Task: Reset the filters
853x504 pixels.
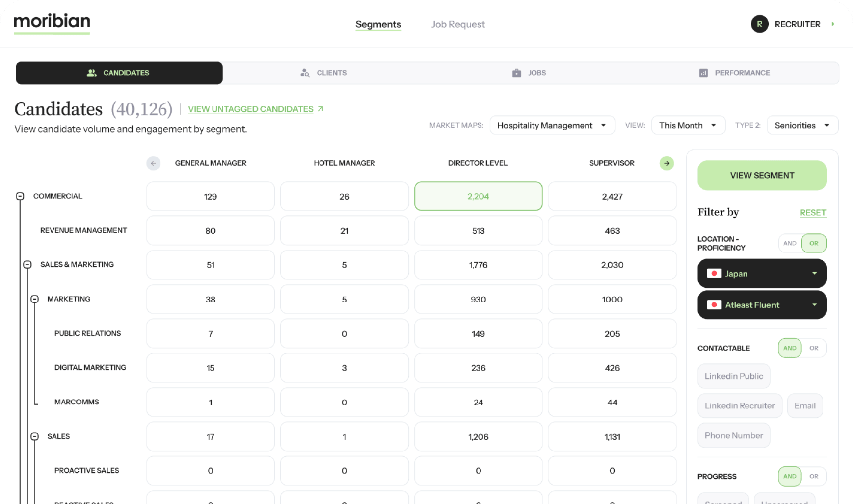Action: [x=813, y=212]
